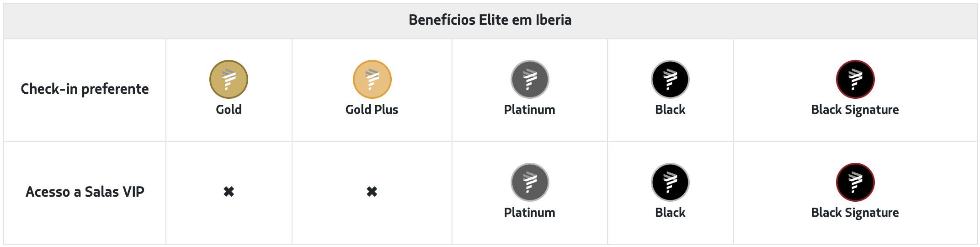
Task: Click 'Black Signature' label in Salas VIP row
Action: [855, 213]
